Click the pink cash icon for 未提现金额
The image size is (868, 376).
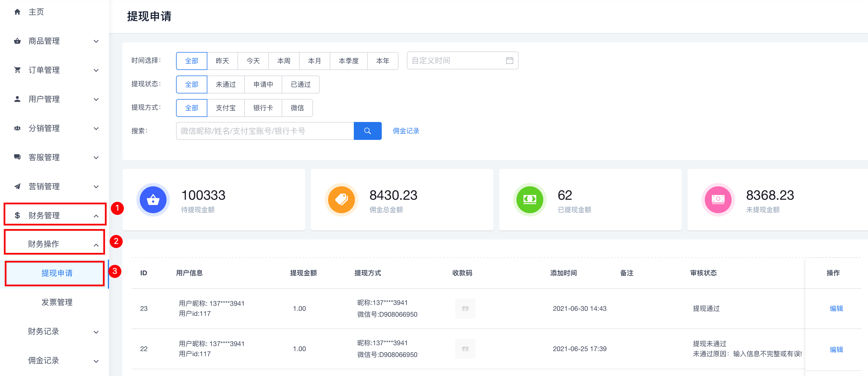point(718,200)
